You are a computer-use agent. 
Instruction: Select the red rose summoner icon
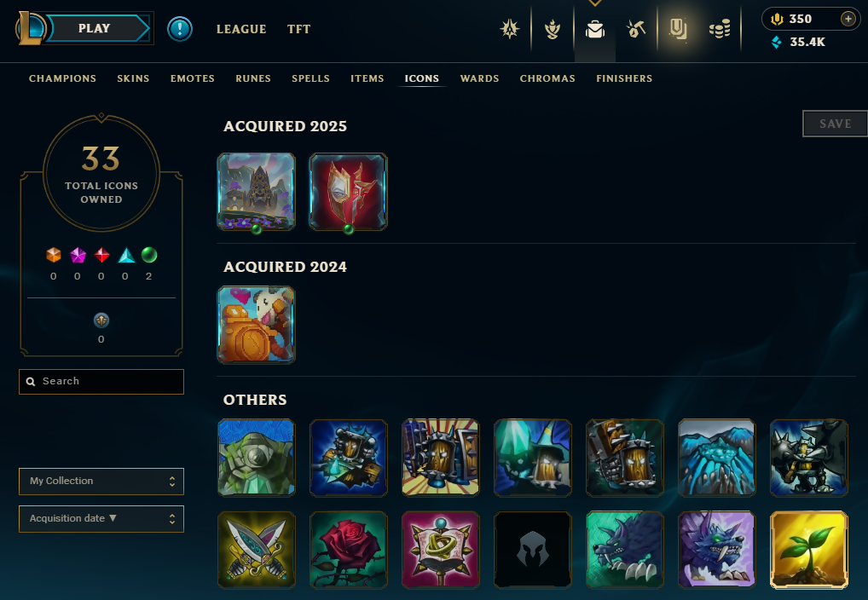pyautogui.click(x=348, y=549)
